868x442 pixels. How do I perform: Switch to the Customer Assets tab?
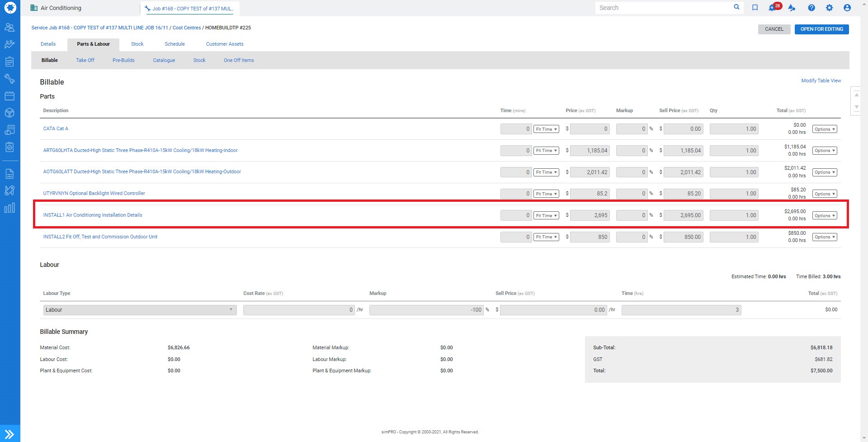pos(225,44)
